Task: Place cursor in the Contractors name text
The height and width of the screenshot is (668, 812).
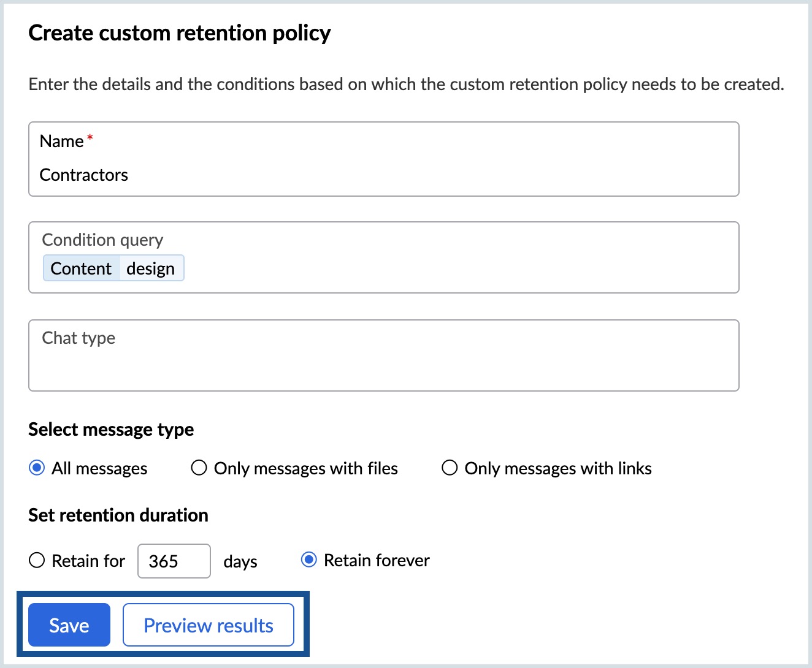Action: 83,175
